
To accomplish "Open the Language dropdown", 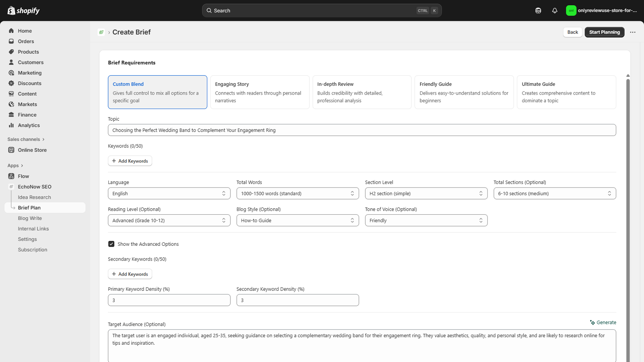I will (x=169, y=193).
